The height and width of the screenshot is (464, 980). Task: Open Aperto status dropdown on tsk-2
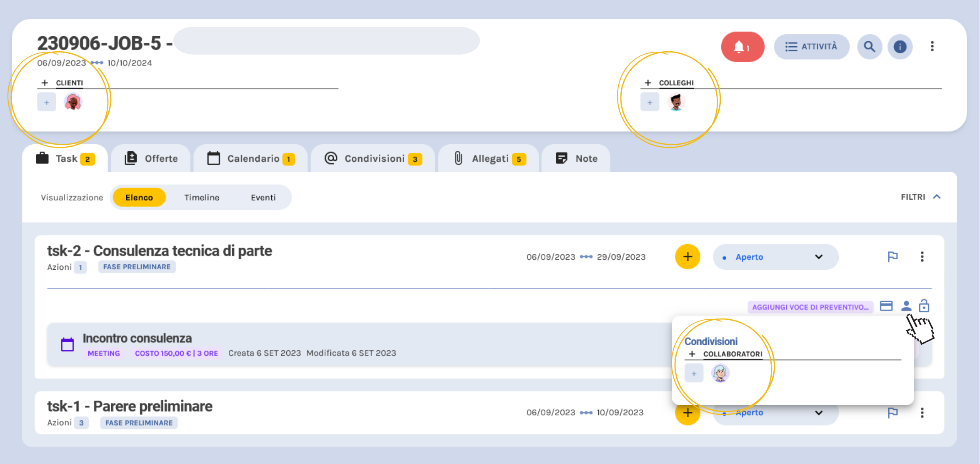click(775, 257)
